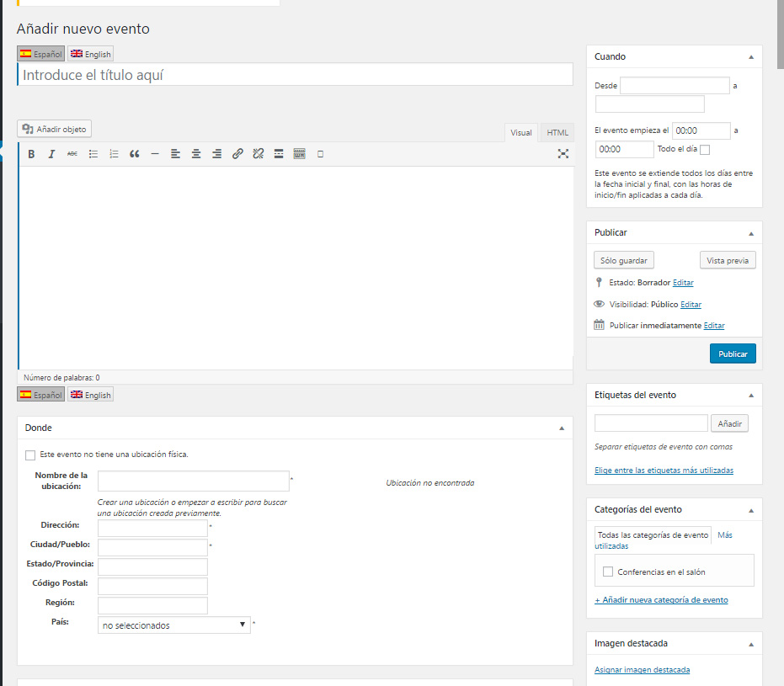Open the distraction-free fullscreen editor
The image size is (784, 686).
point(563,154)
